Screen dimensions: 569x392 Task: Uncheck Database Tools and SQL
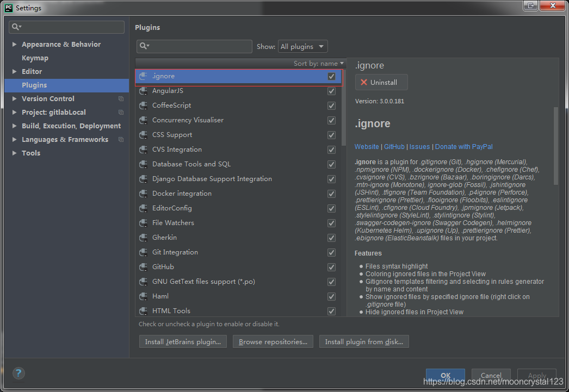click(x=331, y=165)
